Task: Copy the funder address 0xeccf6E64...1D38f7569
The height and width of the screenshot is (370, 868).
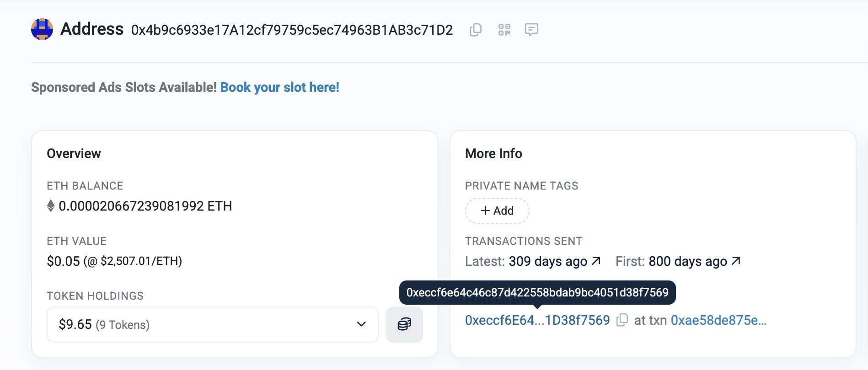Action: point(622,320)
